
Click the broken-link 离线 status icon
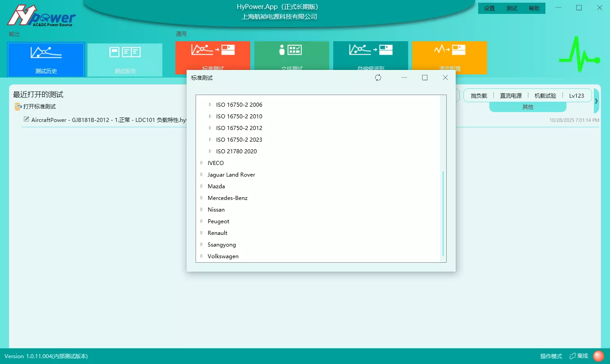pos(572,356)
